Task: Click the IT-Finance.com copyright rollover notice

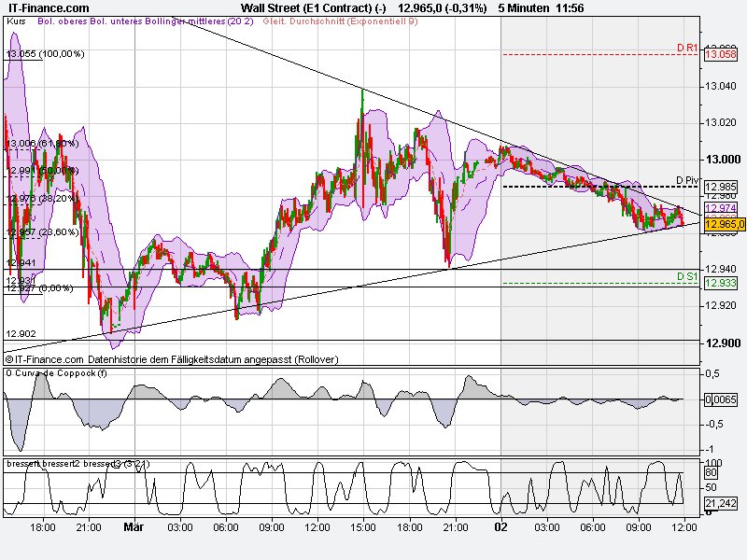Action: (173, 358)
